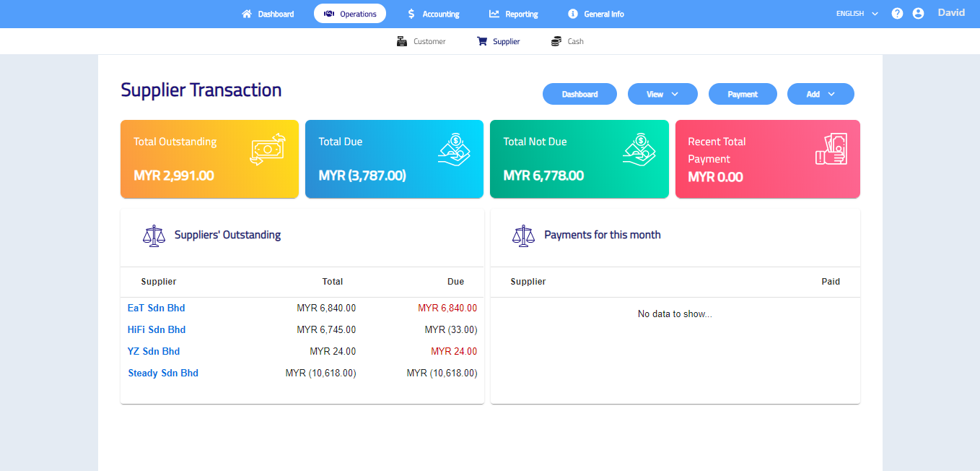Image resolution: width=980 pixels, height=471 pixels.
Task: Open the Steady Sdn Bhd supplier link
Action: point(163,373)
